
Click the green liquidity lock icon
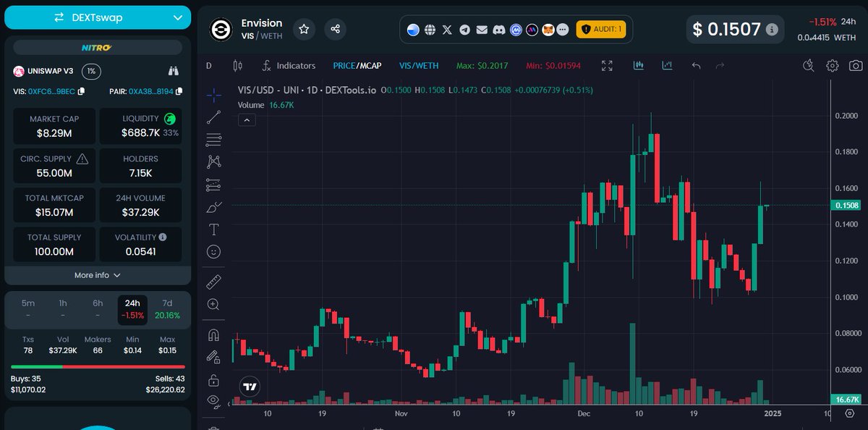point(169,119)
